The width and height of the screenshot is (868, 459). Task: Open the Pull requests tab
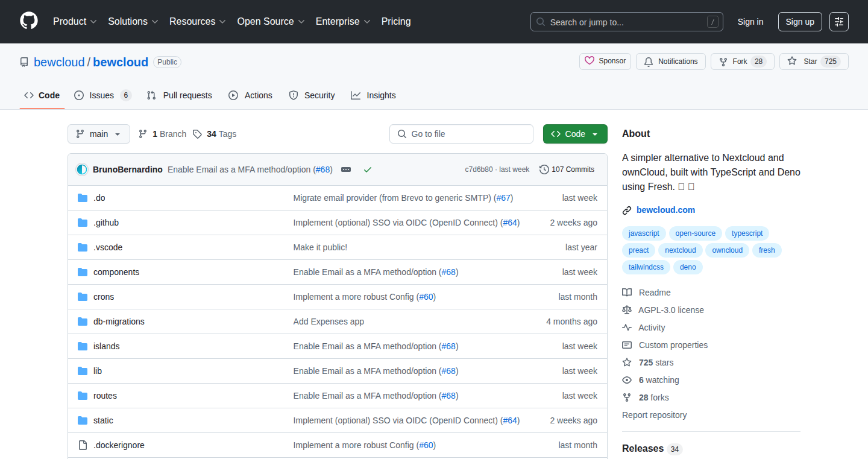179,95
